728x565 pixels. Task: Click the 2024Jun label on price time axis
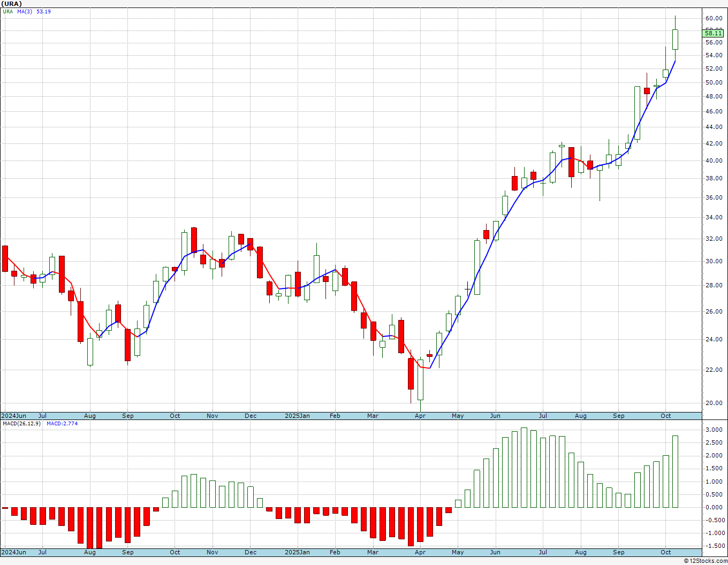pos(13,416)
